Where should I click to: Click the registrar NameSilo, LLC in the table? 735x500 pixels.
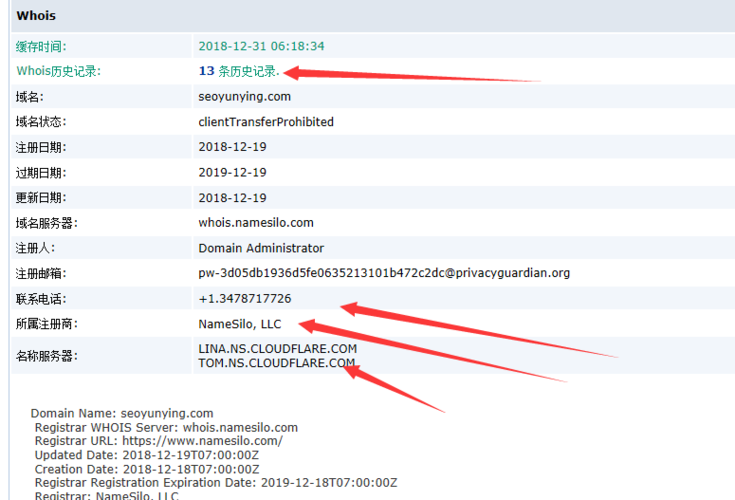(240, 324)
